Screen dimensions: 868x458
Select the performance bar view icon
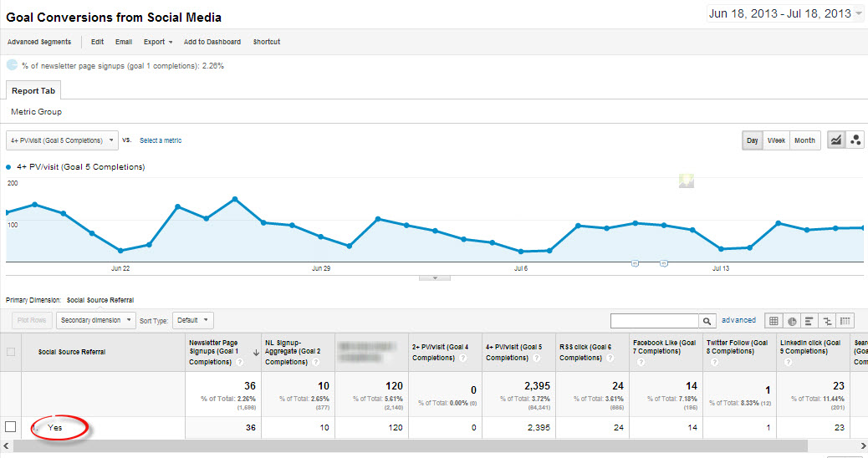[x=809, y=320]
